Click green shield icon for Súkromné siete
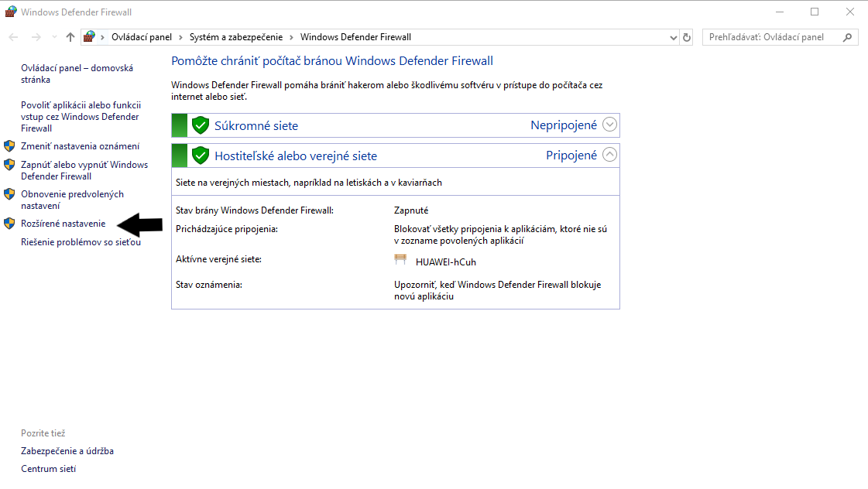 coord(201,125)
